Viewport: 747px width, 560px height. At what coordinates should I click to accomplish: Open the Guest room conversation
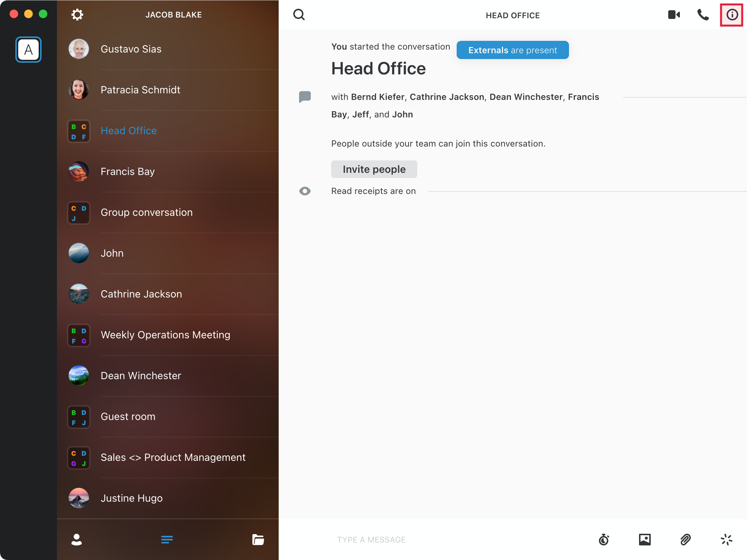(168, 417)
